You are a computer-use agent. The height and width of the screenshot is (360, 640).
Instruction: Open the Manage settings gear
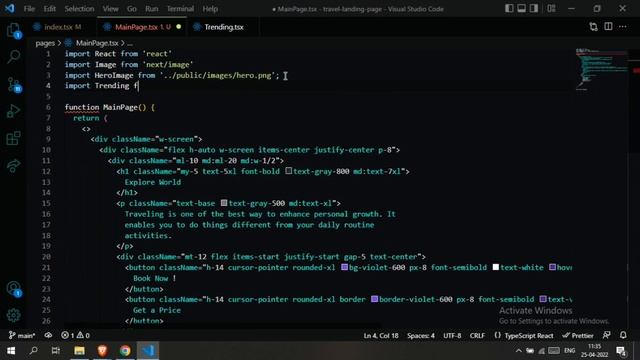pos(13,315)
